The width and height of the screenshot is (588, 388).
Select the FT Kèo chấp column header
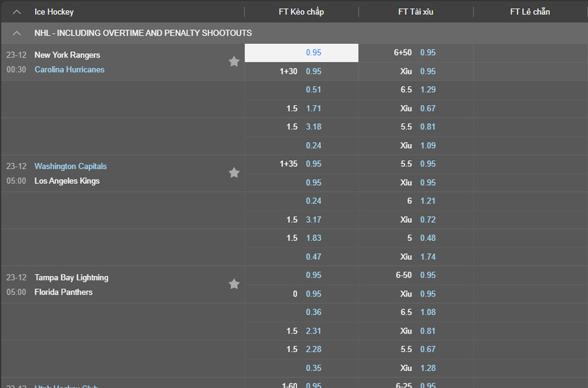301,12
